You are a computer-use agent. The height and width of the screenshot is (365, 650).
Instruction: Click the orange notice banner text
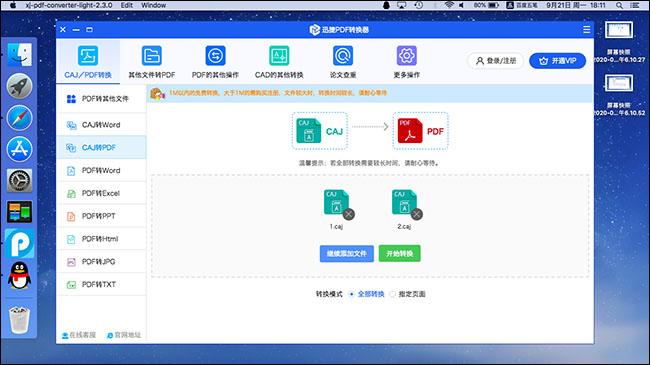coord(277,93)
